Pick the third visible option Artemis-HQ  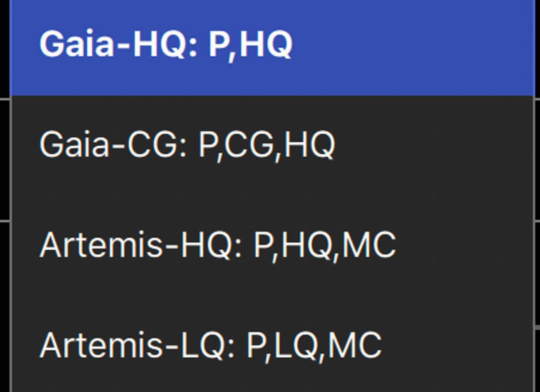pyautogui.click(x=272, y=245)
